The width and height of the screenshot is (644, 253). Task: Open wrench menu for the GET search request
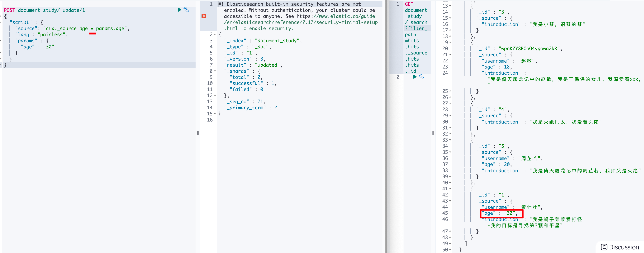[x=421, y=77]
